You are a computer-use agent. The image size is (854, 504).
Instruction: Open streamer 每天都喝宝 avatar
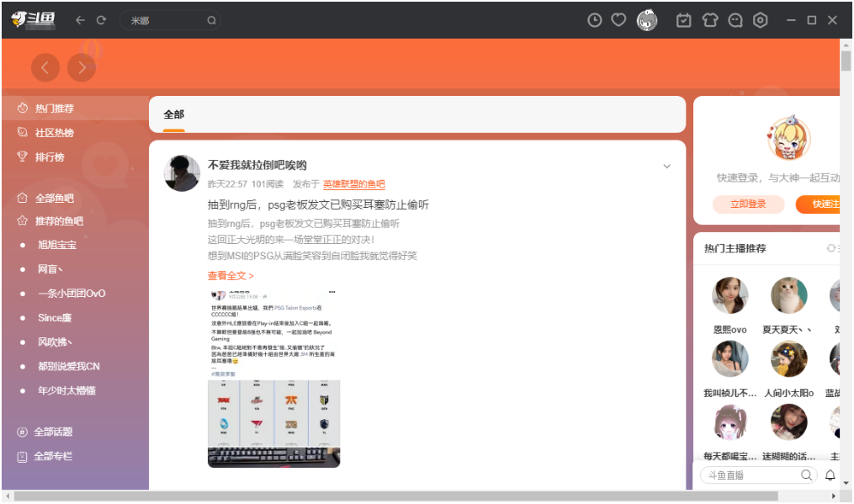(x=729, y=422)
